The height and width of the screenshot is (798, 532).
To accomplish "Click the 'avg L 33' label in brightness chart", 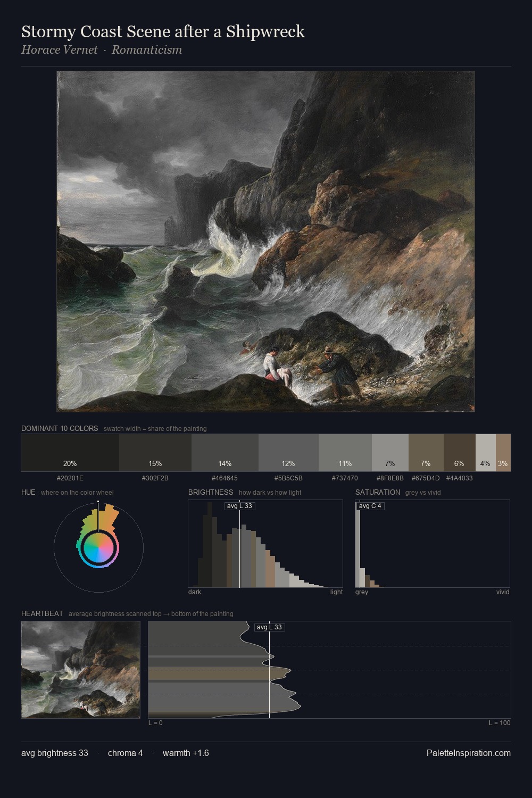I will (239, 506).
